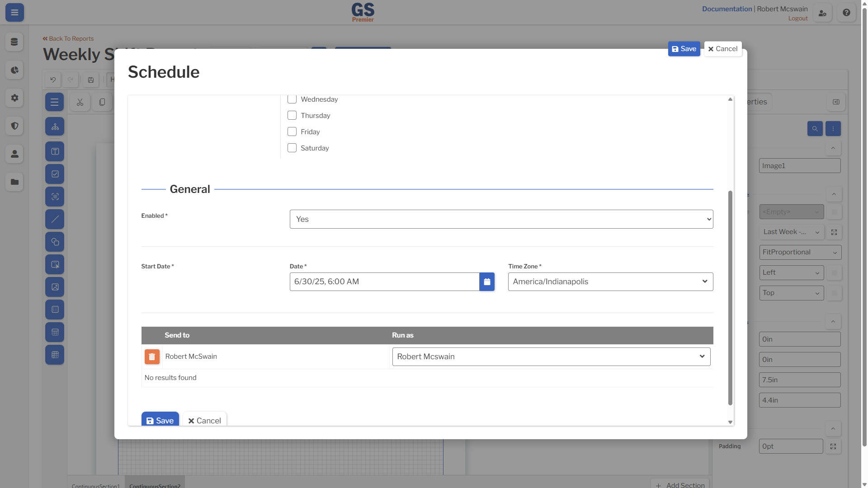Click the cut scissors icon
This screenshot has height=488, width=868.
[80, 102]
